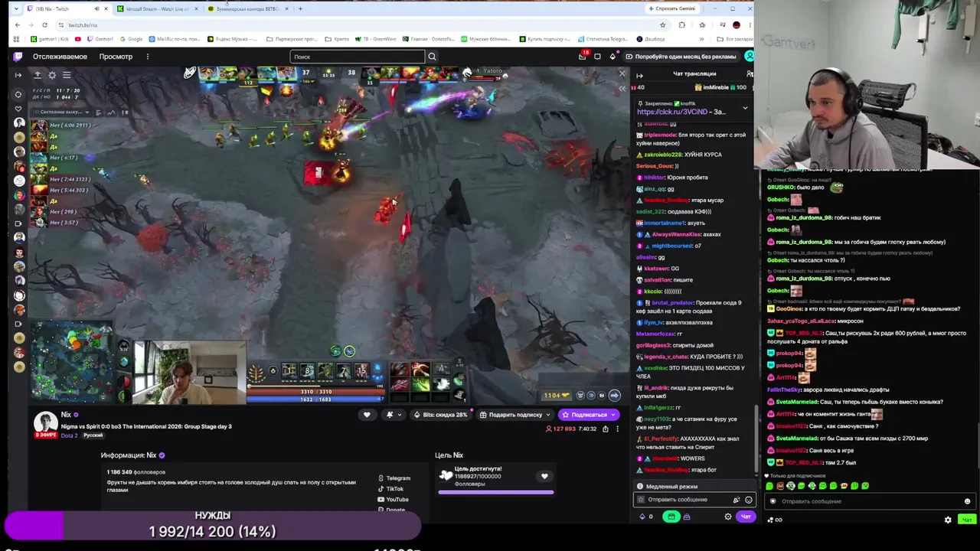Expand the pinned knoffik message chevron
Viewport: 980px width, 551px height.
point(745,109)
